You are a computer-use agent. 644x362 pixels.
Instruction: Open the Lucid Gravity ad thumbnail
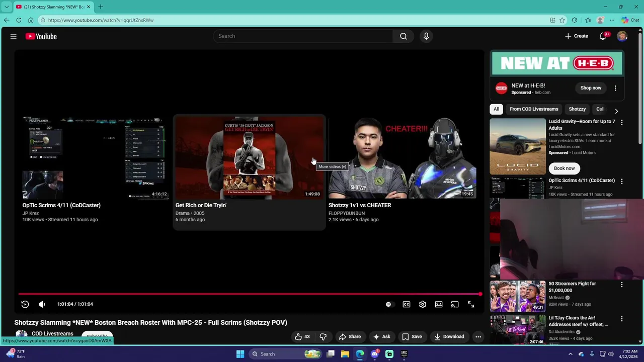click(x=518, y=146)
